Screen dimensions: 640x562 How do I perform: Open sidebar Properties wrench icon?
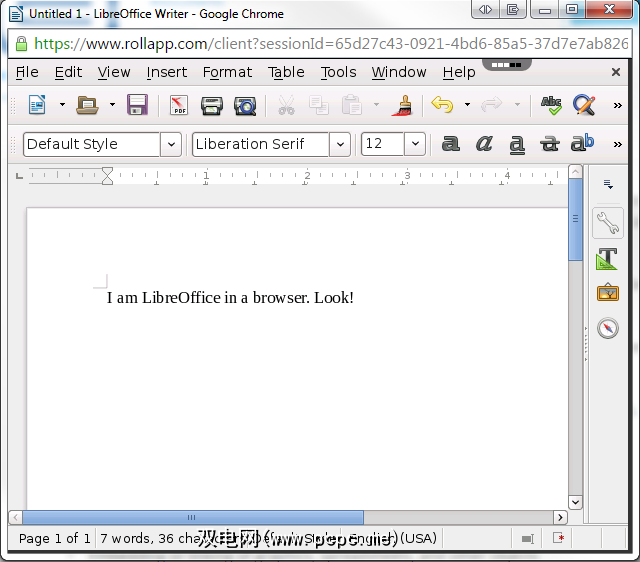(x=608, y=223)
